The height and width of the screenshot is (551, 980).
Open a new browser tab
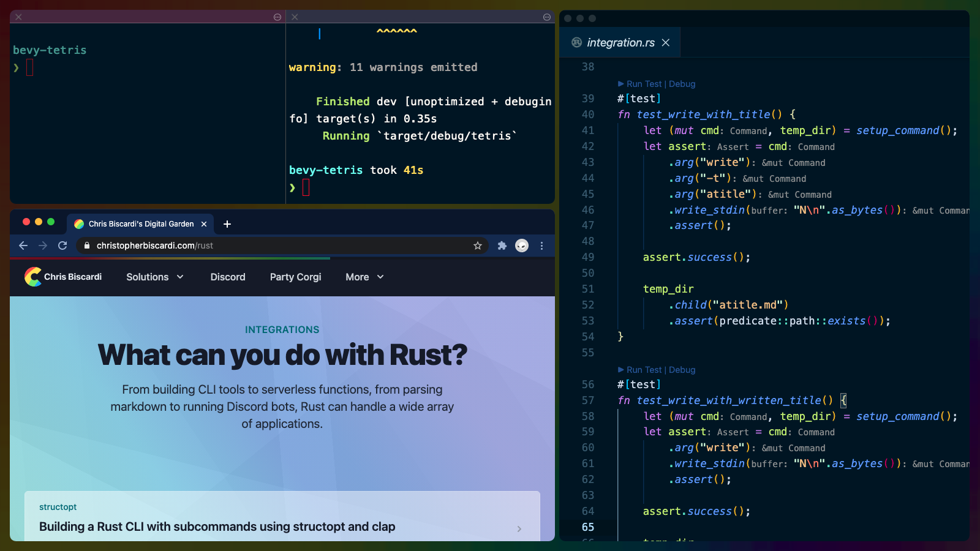pyautogui.click(x=227, y=224)
